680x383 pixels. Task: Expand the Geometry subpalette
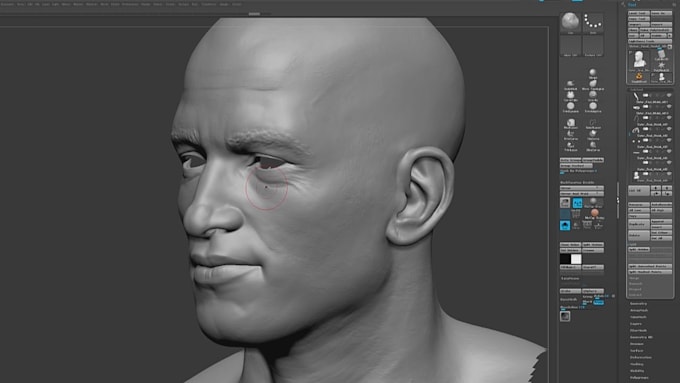638,304
